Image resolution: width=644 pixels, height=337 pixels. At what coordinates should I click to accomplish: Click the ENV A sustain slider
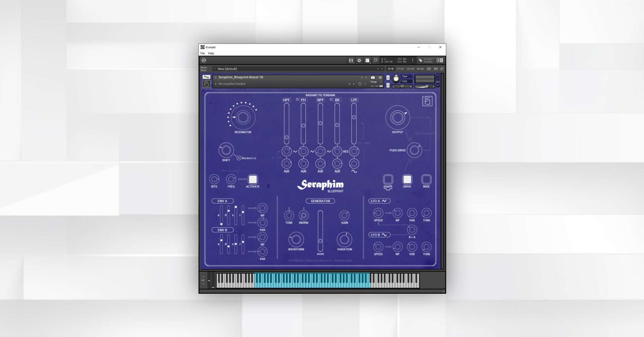[236, 215]
